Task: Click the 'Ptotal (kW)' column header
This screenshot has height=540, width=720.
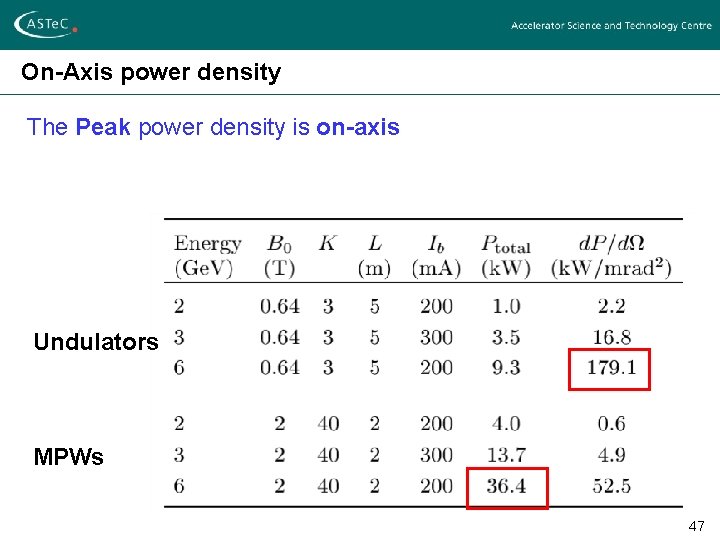Action: [x=506, y=256]
